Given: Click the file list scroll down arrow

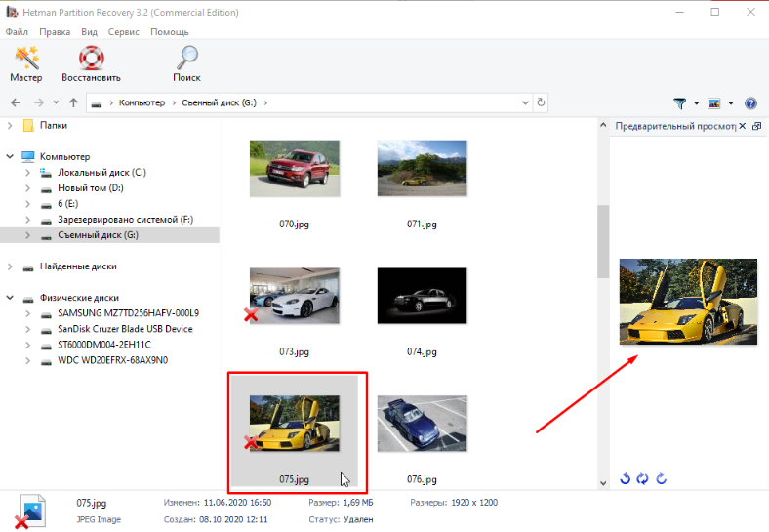Looking at the screenshot, I should [x=603, y=483].
